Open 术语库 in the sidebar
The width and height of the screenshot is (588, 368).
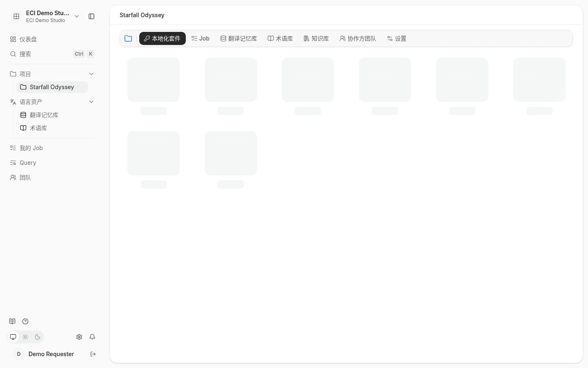point(52,128)
